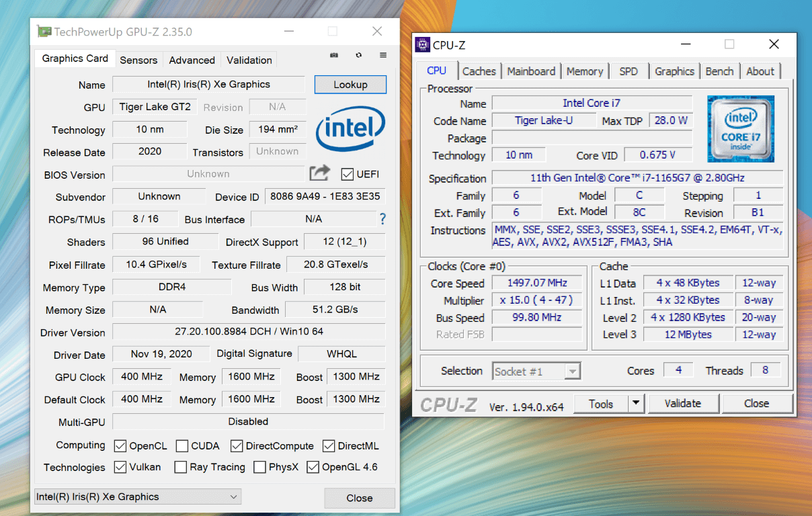Screen dimensions: 812x516
Task: Open the GPU-Z hamburger menu
Action: (383, 55)
